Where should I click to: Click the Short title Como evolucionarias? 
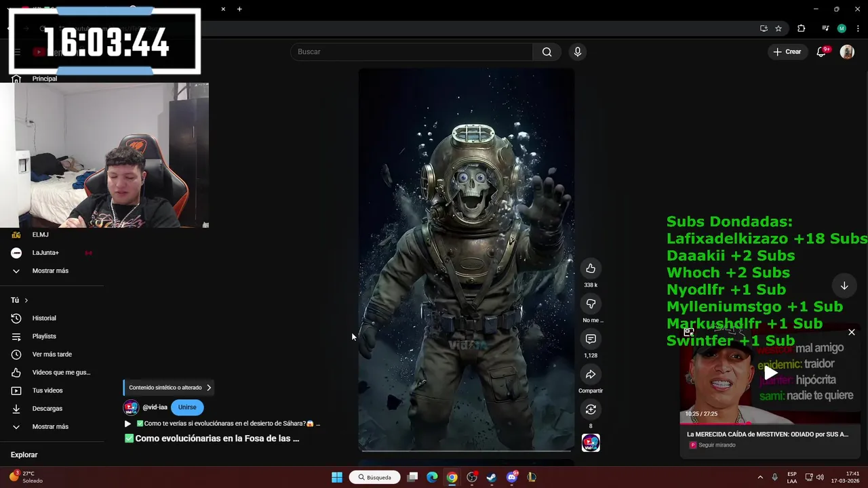point(212,439)
